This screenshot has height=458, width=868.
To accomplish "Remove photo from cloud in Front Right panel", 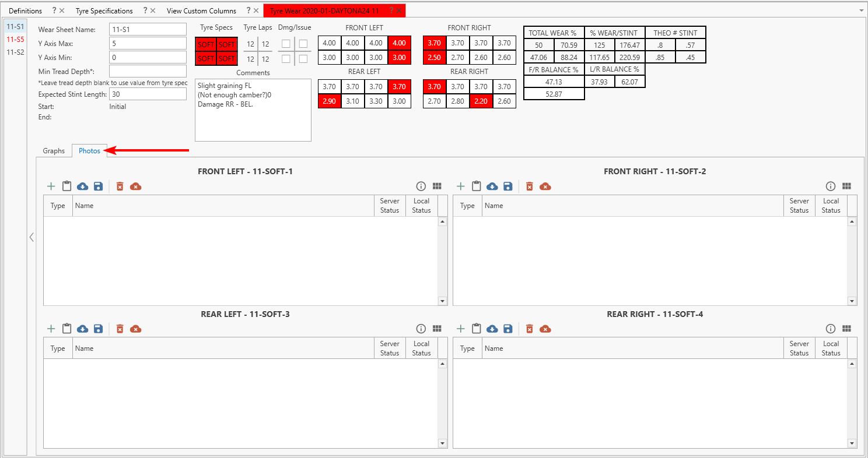I will click(x=545, y=186).
